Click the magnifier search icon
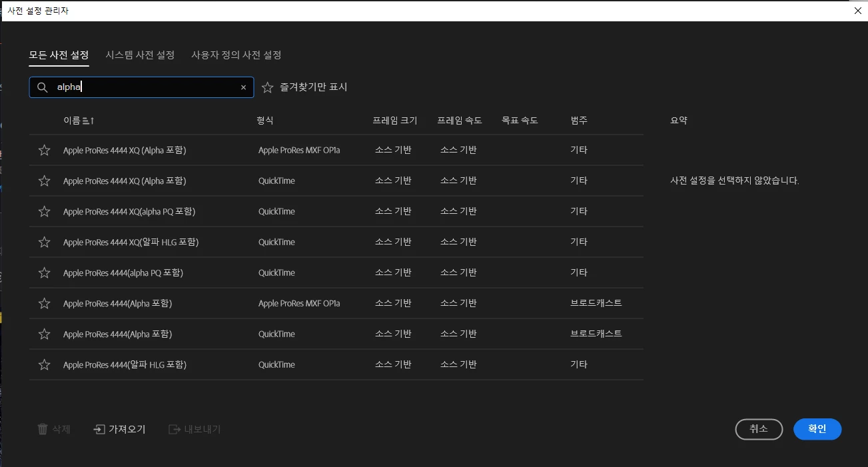Screen dimensions: 868x467 pos(42,87)
